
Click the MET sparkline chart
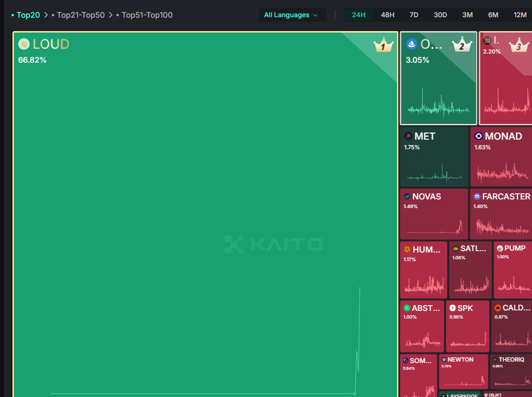pos(435,173)
